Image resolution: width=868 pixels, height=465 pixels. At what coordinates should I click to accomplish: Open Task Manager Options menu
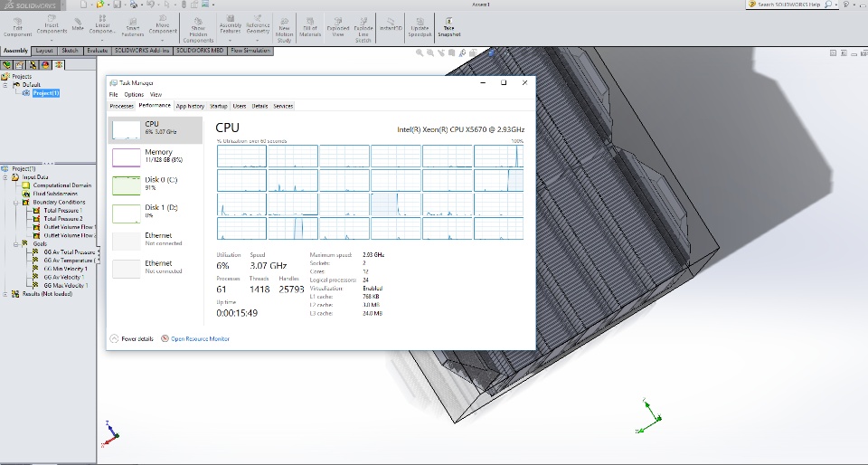pyautogui.click(x=134, y=95)
